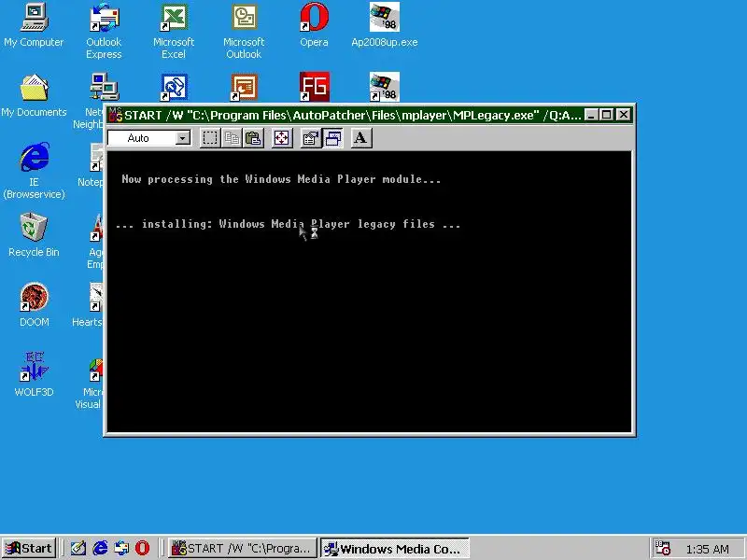Launch Outlook Express from quick launch
The height and width of the screenshot is (560, 747).
121,548
